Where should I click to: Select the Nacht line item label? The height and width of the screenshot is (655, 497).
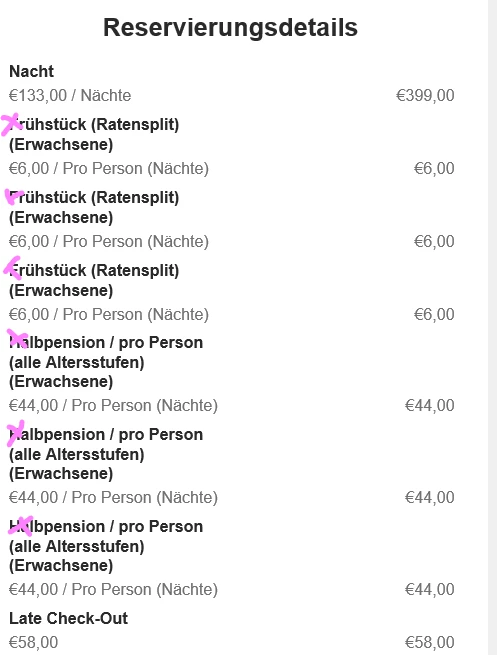32,71
